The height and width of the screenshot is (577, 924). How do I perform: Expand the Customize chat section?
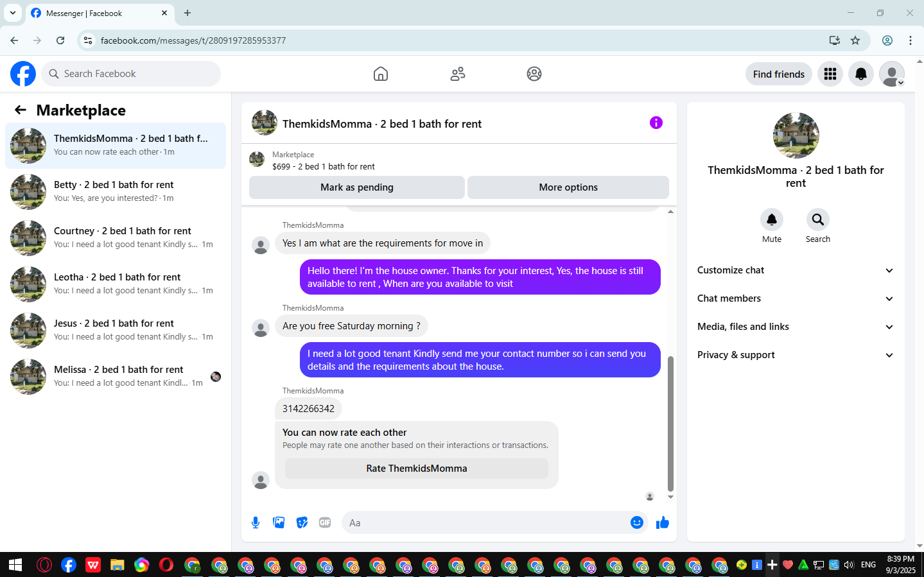point(796,270)
